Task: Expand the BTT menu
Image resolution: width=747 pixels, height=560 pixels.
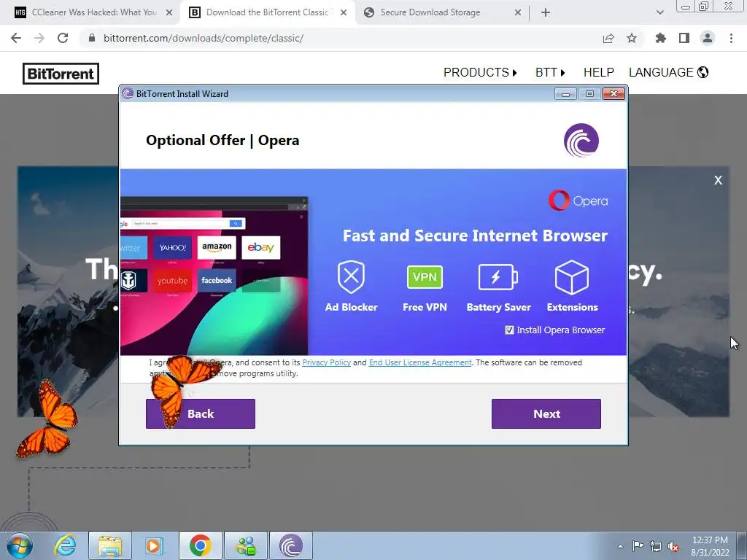Action: (x=550, y=72)
